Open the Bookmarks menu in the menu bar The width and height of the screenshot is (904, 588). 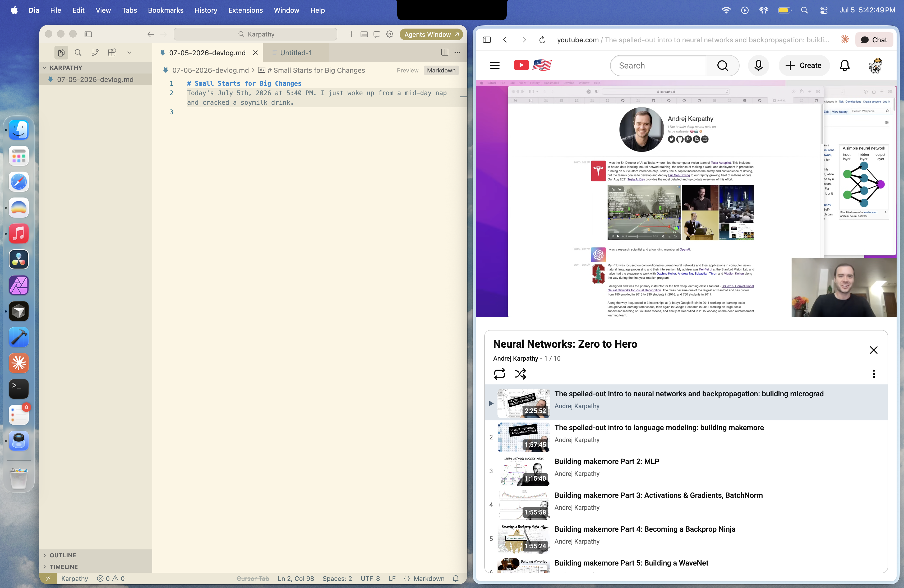click(x=166, y=10)
